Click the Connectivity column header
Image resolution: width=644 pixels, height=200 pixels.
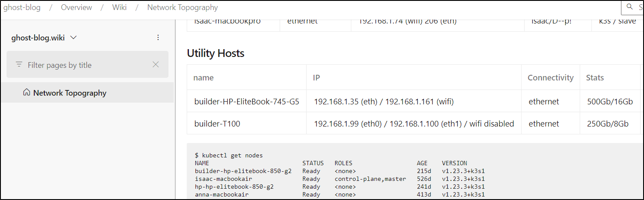point(551,77)
